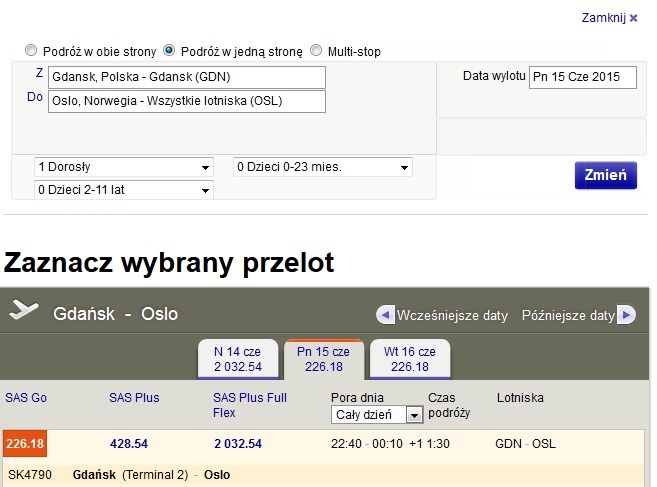This screenshot has height=487, width=657.
Task: Click the Lotniska column header
Action: (x=520, y=398)
